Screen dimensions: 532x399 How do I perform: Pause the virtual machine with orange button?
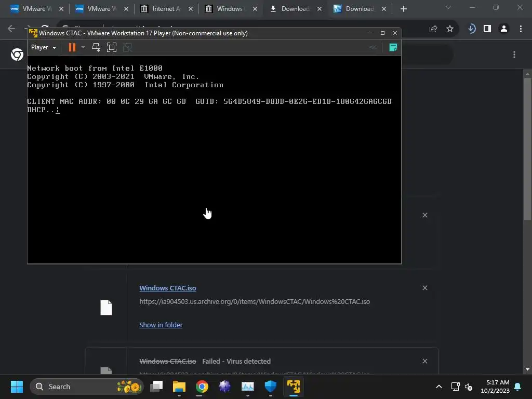point(72,47)
